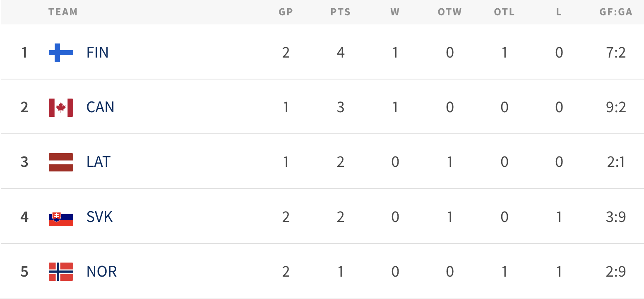Click the GF:GA column header
644x299 pixels.
click(x=616, y=12)
